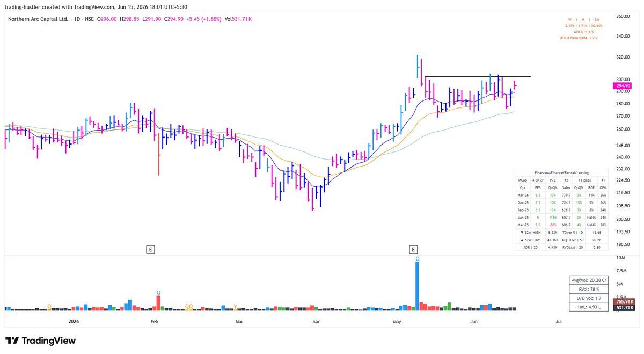This screenshot has width=644, height=354.
Task: Click the 52W LOW table cell
Action: [530, 240]
